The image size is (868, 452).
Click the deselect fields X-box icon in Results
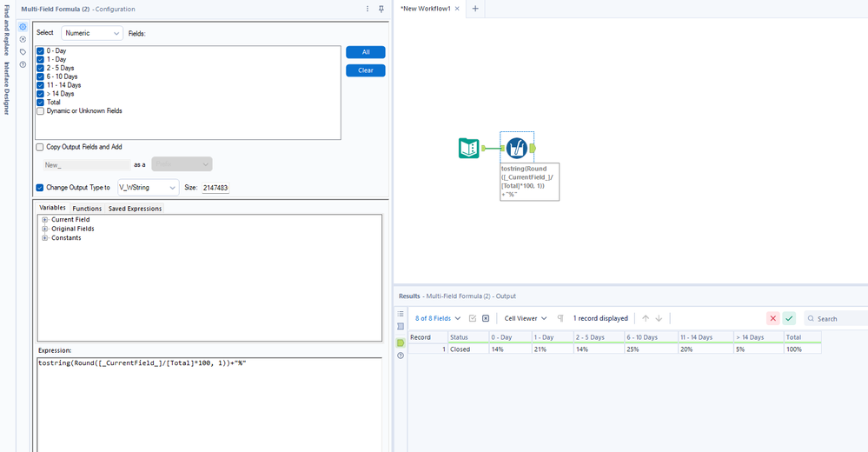[x=486, y=318]
